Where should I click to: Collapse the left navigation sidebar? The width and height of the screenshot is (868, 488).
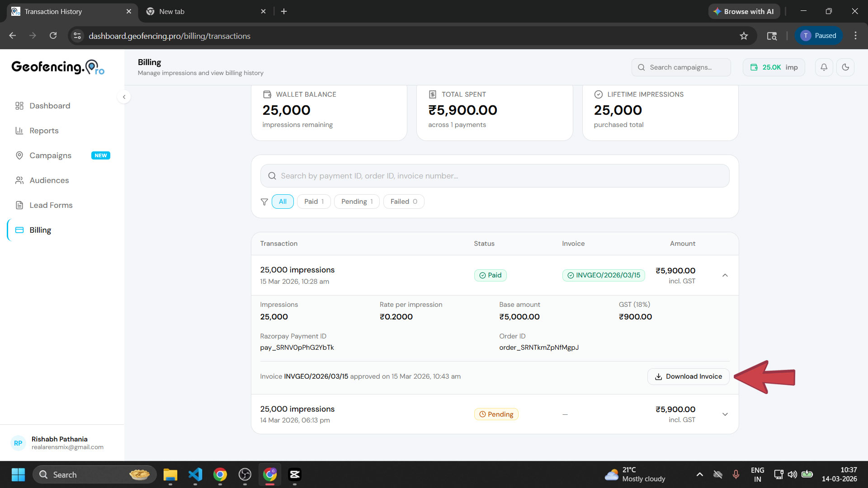(124, 97)
